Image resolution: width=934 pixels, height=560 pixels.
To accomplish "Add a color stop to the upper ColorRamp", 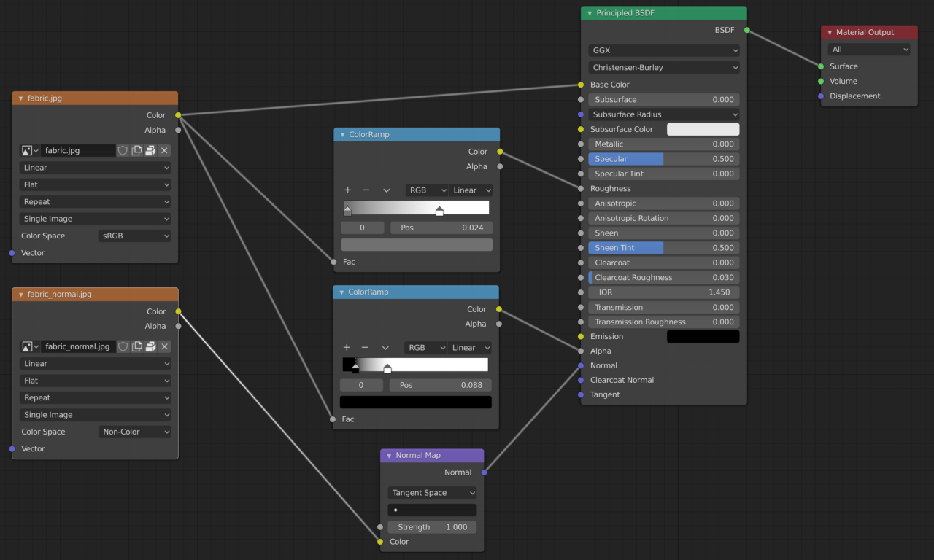I will [x=347, y=190].
